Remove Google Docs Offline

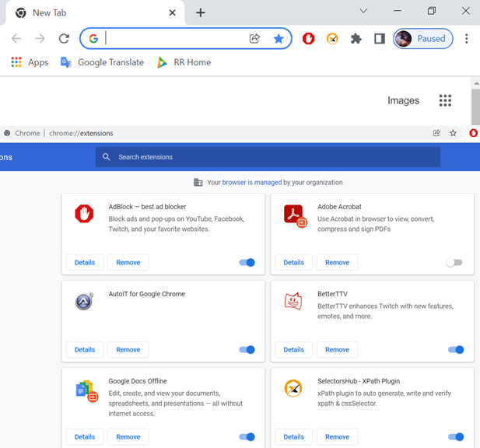tap(128, 436)
